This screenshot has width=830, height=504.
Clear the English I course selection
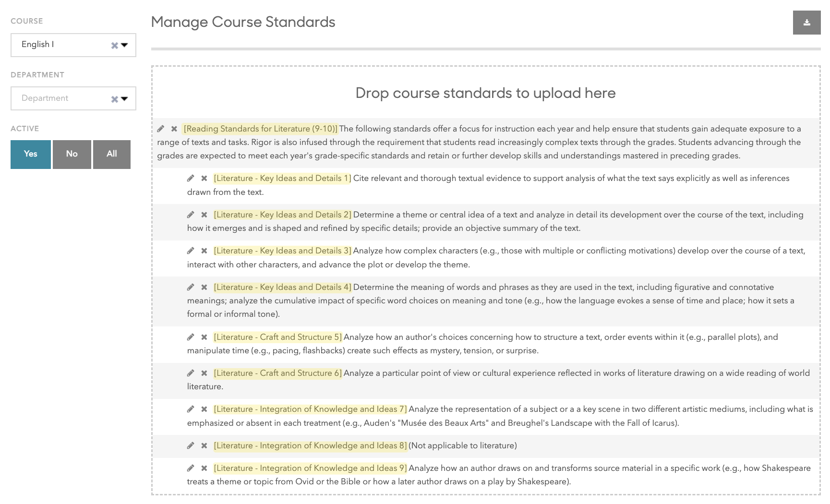[x=114, y=46]
